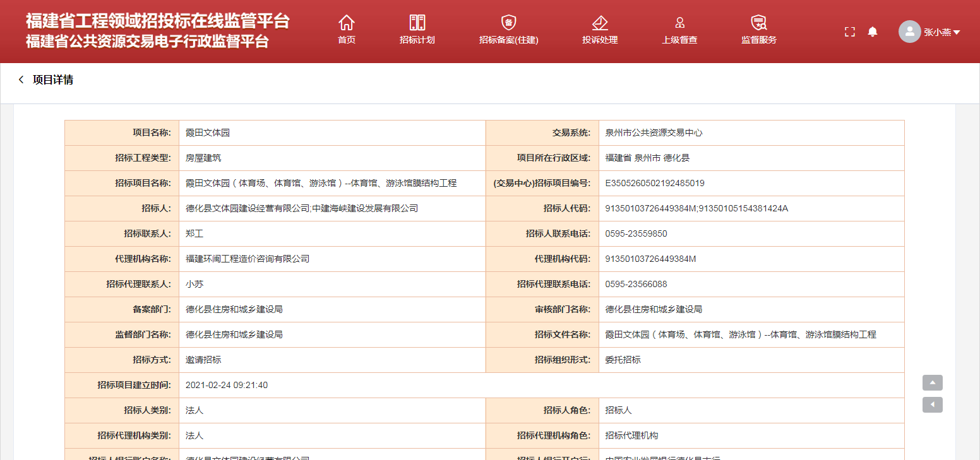Image resolution: width=980 pixels, height=460 pixels.
Task: Click the scroll-to-top arrow button
Action: (933, 382)
